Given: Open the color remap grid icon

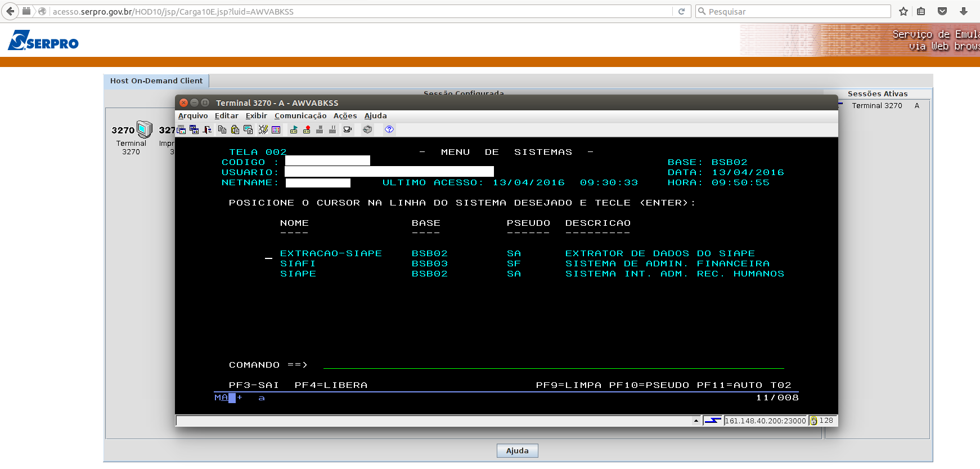Looking at the screenshot, I should click(x=276, y=129).
